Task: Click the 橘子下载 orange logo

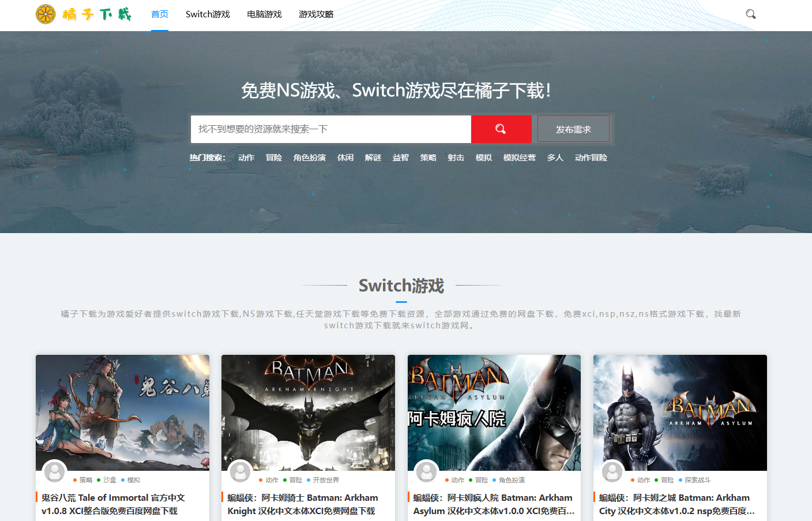Action: (x=84, y=14)
